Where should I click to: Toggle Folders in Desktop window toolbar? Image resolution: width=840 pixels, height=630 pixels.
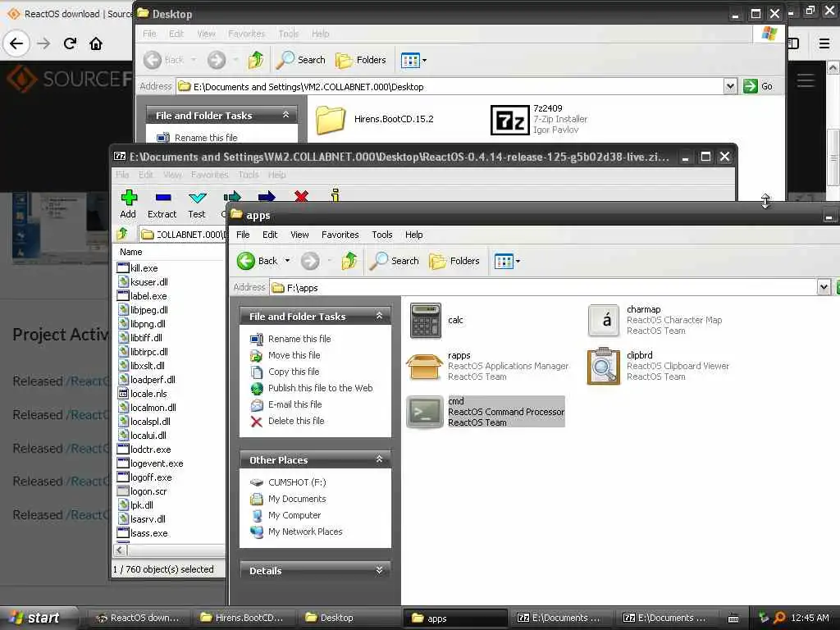(361, 60)
